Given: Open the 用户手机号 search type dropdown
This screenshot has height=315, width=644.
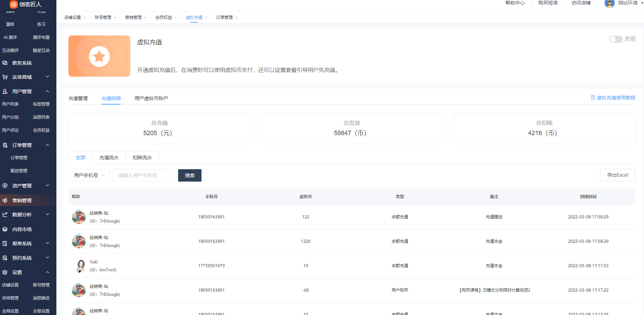Looking at the screenshot, I should tap(89, 175).
